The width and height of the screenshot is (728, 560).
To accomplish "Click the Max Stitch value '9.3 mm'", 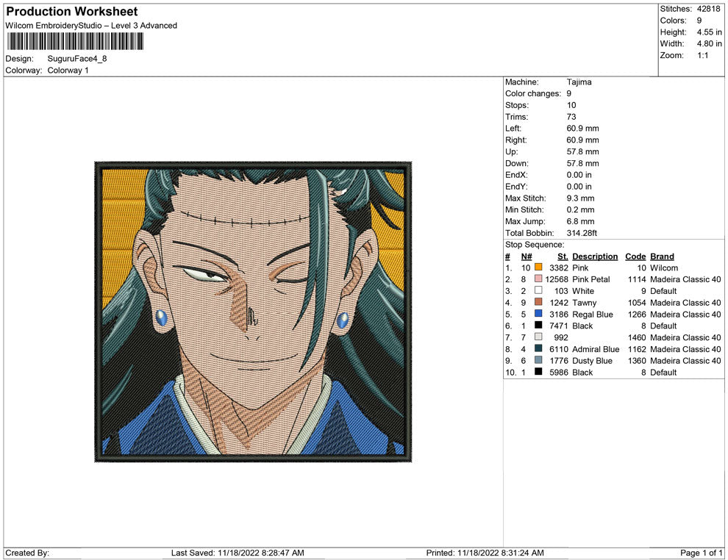I will pyautogui.click(x=580, y=198).
